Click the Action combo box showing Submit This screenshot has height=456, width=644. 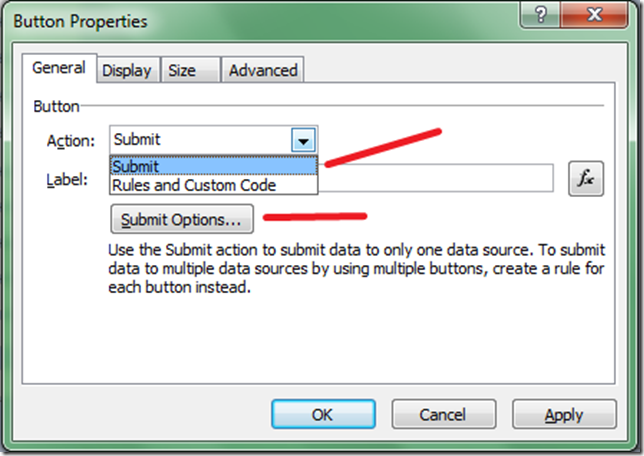(200, 140)
